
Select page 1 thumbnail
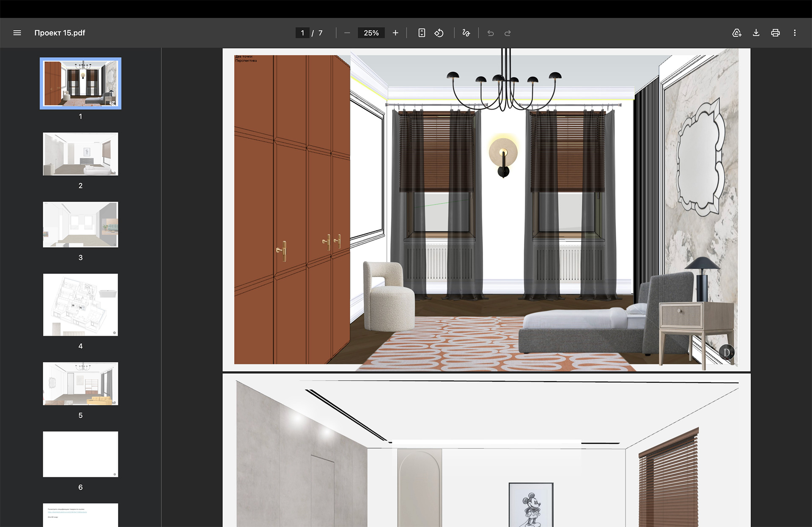80,83
